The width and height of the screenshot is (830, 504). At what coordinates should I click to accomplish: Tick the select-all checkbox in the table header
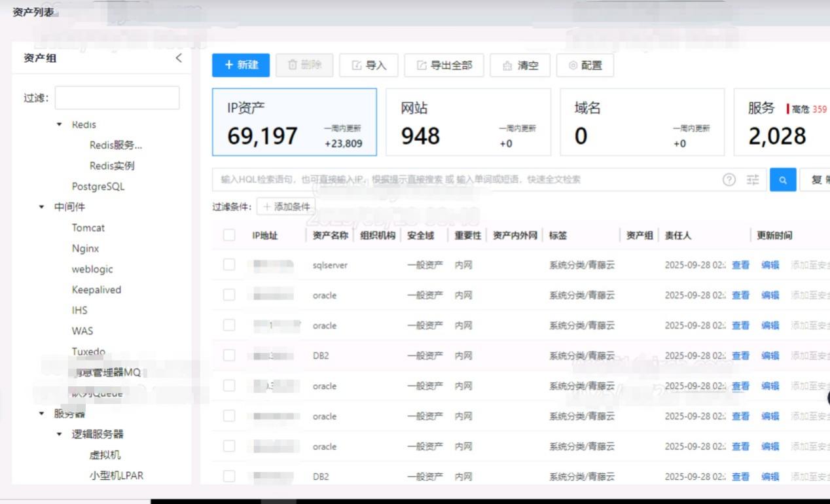pos(229,235)
